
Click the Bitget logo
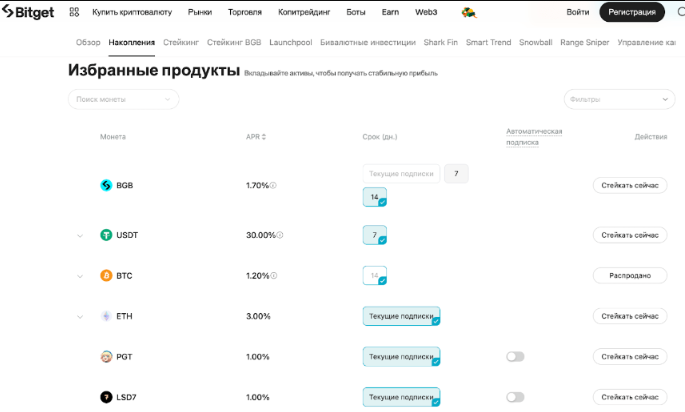(x=28, y=12)
